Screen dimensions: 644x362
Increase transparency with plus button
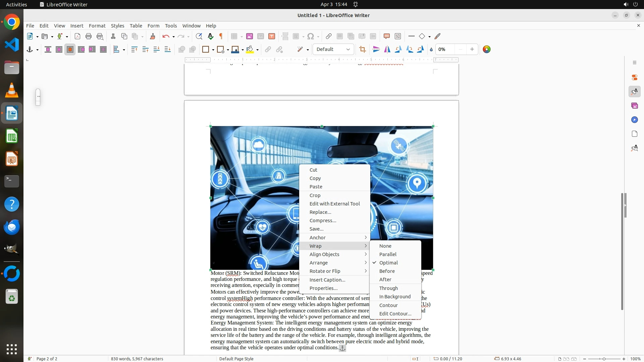point(472,49)
